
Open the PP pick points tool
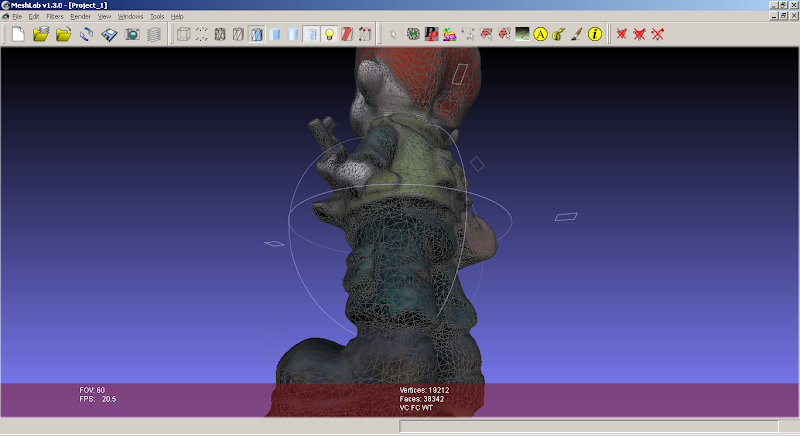(x=432, y=34)
